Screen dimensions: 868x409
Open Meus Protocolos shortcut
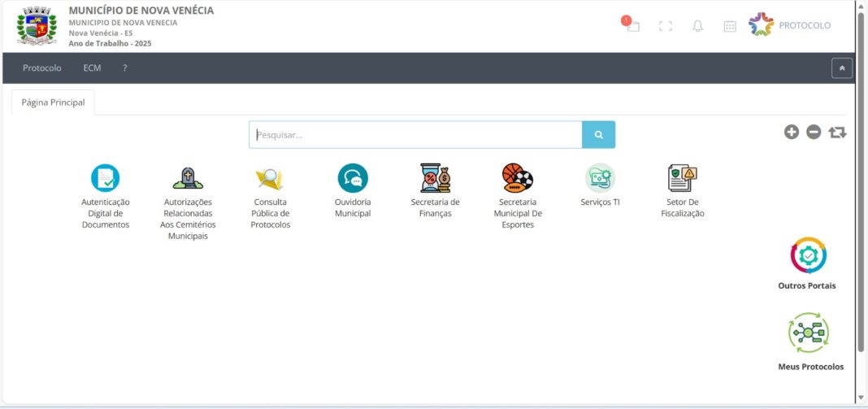(810, 333)
